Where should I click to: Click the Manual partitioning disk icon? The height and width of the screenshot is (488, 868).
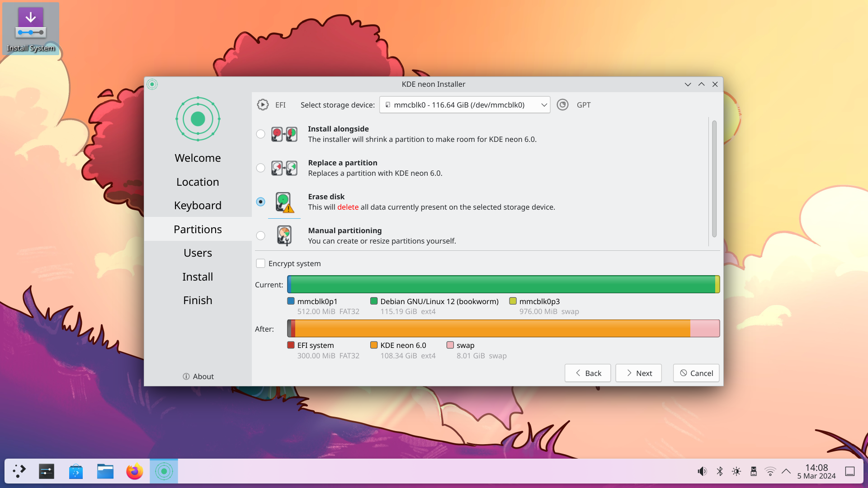(284, 235)
